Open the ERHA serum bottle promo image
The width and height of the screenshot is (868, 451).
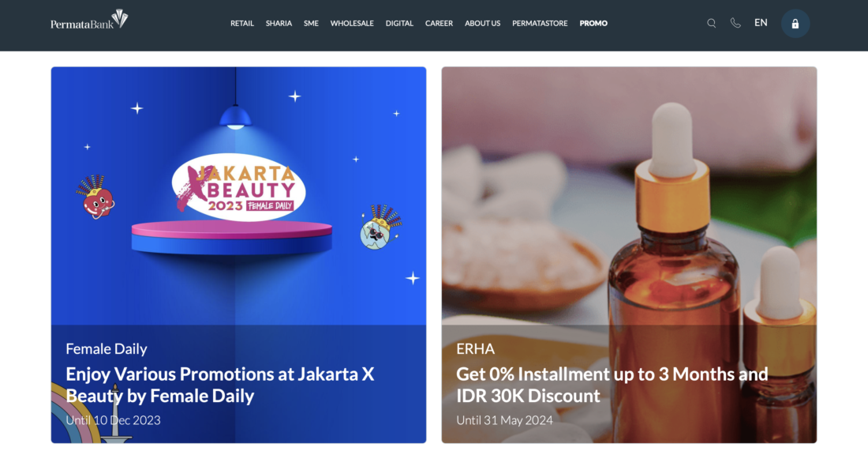629,196
